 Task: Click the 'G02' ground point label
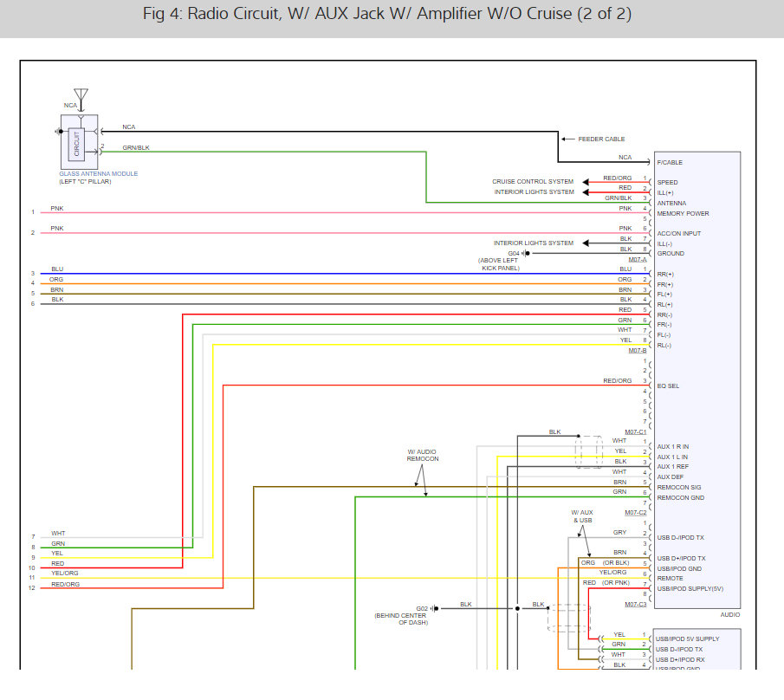(x=422, y=608)
